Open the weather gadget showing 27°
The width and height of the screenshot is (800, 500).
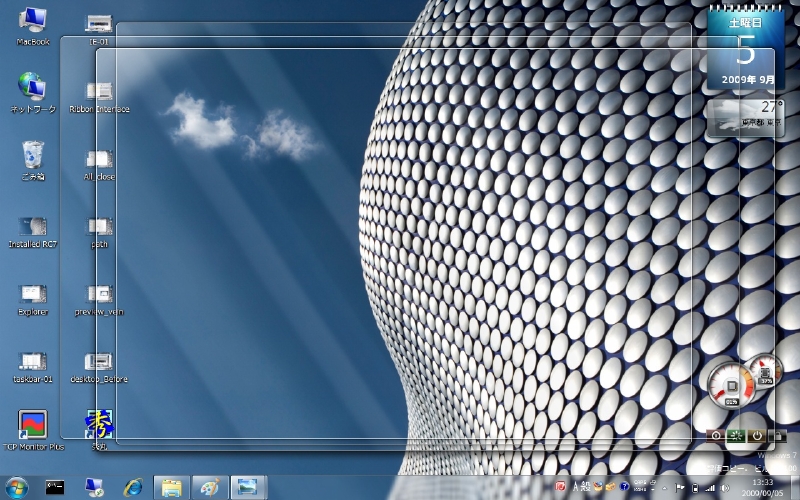tap(745, 118)
